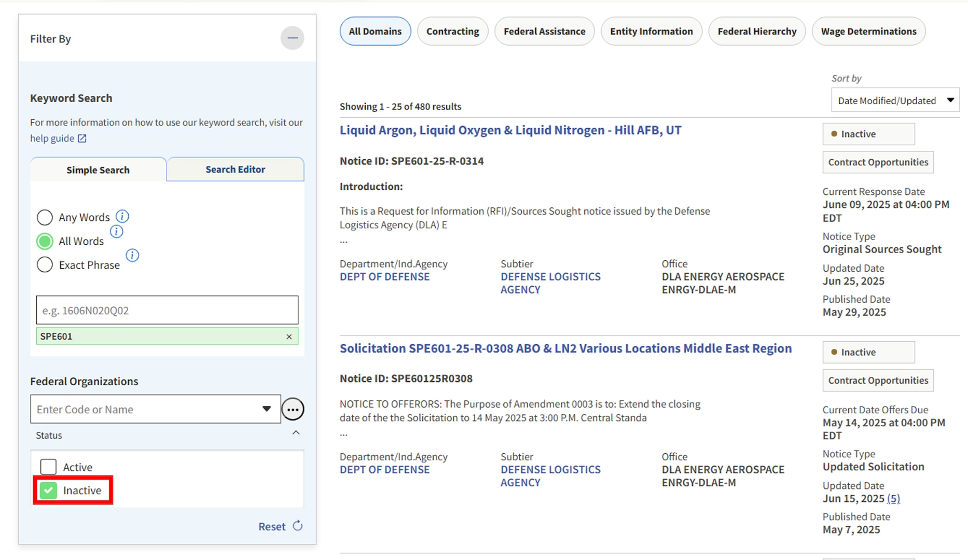Viewport: 968px width, 560px height.
Task: Click the info icon beside Any Words
Action: 122,216
